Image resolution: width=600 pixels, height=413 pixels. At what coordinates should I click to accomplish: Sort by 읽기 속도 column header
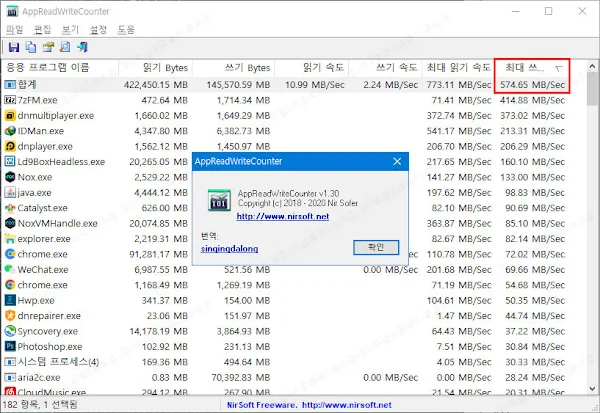coord(311,68)
